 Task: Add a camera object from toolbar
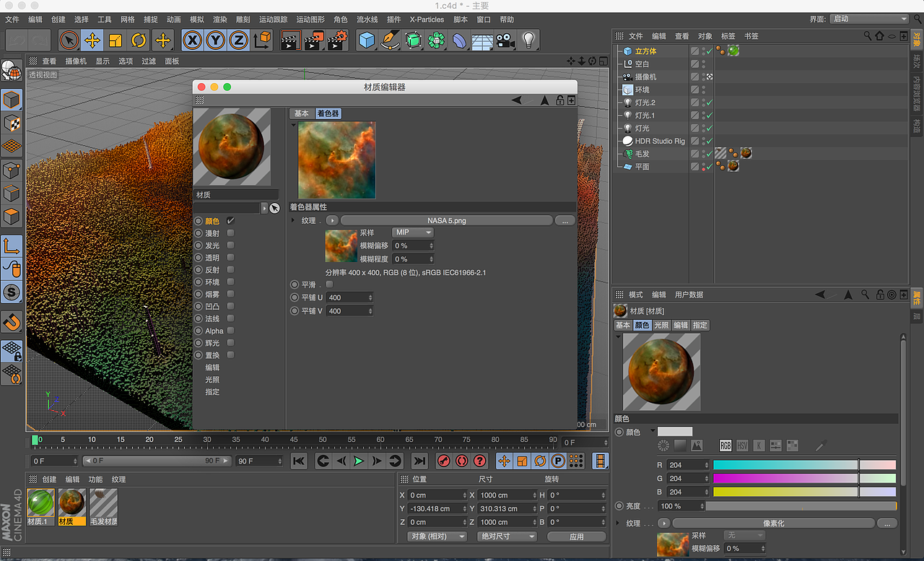505,40
